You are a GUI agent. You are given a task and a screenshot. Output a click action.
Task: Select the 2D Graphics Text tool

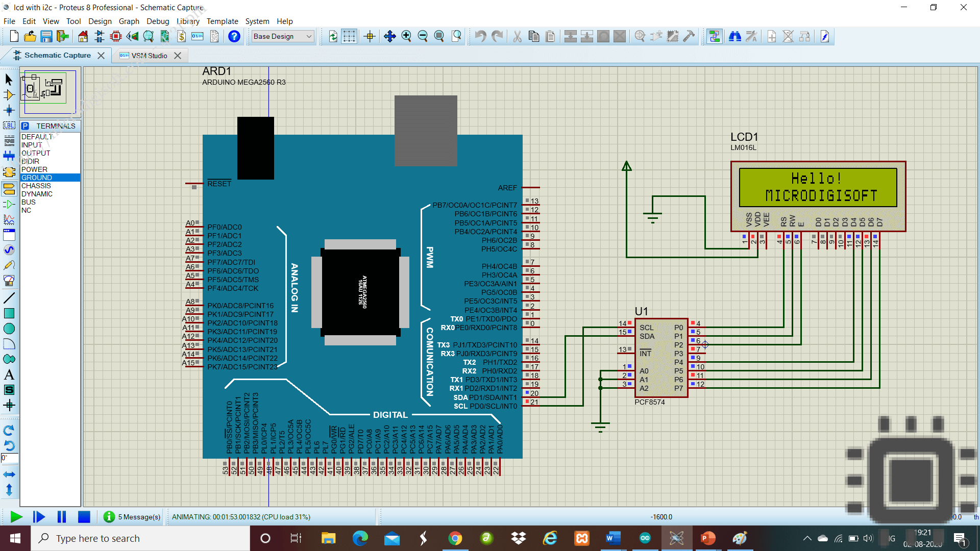click(x=9, y=374)
